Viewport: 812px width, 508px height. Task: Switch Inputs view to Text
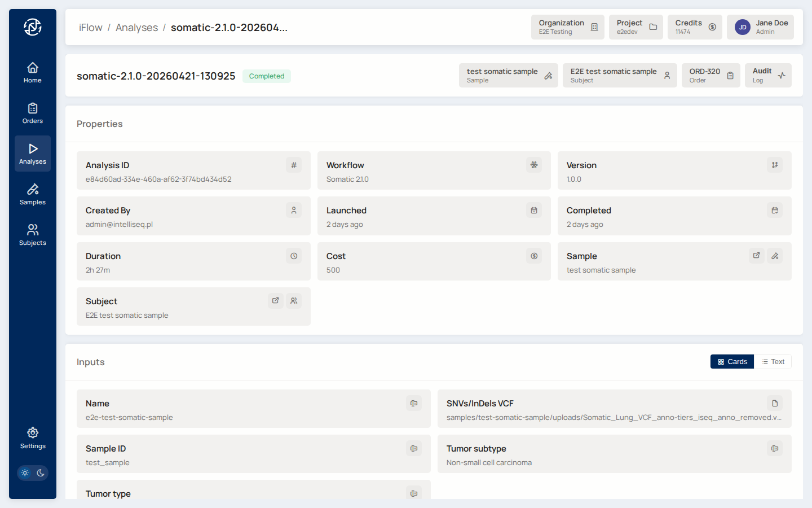click(x=773, y=362)
